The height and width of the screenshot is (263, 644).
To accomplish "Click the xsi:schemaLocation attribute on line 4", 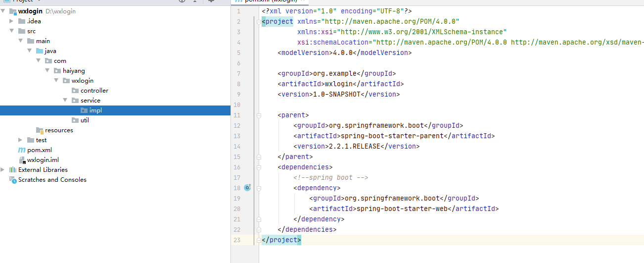I will click(x=333, y=42).
